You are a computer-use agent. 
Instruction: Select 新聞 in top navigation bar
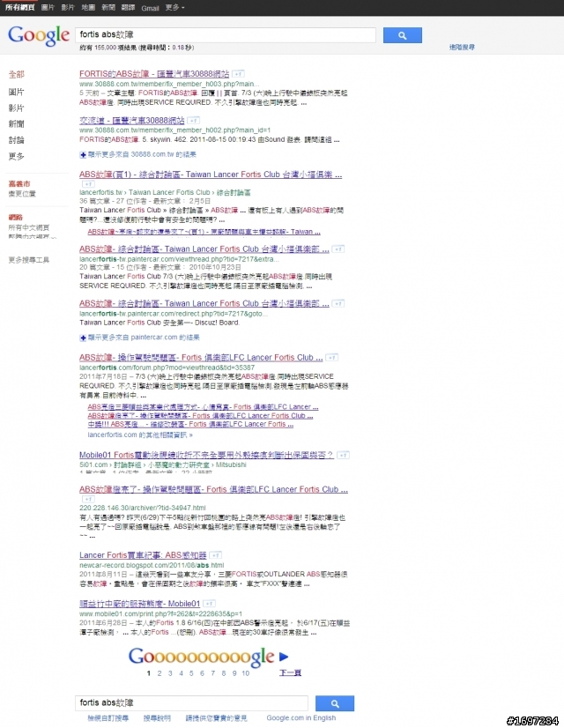[108, 7]
